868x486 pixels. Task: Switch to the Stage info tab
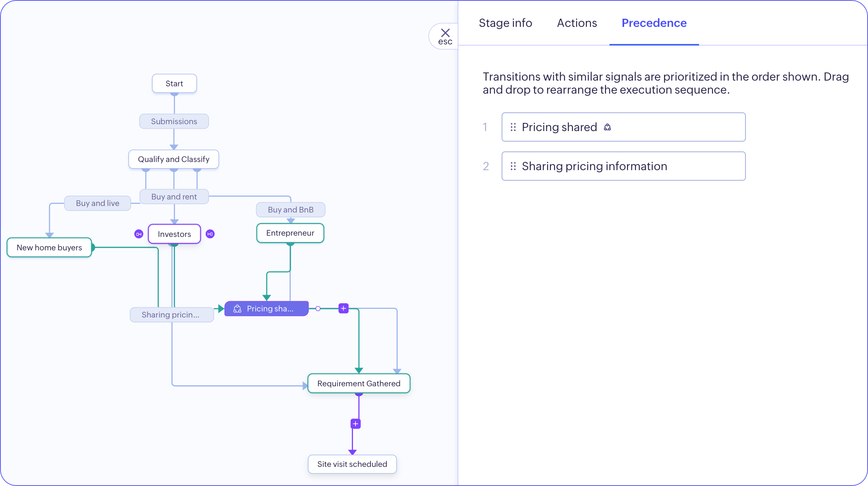tap(505, 23)
